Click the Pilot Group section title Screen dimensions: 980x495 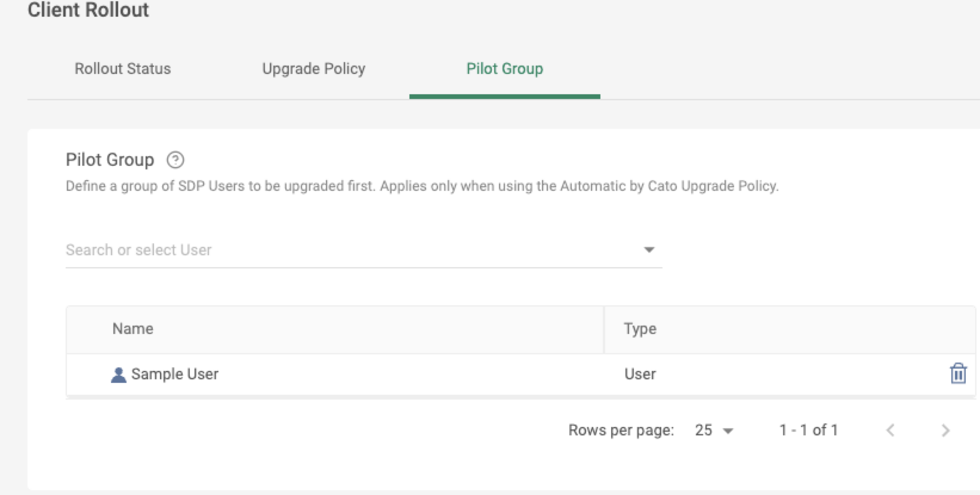[x=110, y=160]
